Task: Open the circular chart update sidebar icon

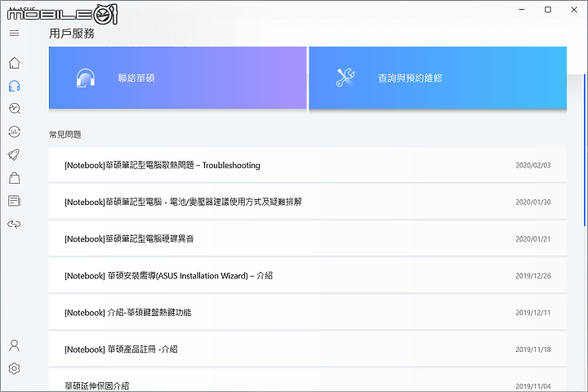Action: [14, 131]
